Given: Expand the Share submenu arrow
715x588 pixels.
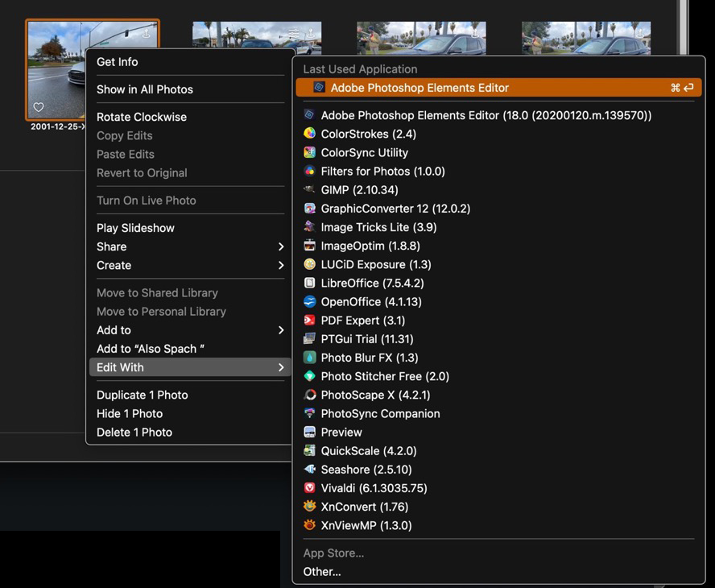Looking at the screenshot, I should pos(281,246).
